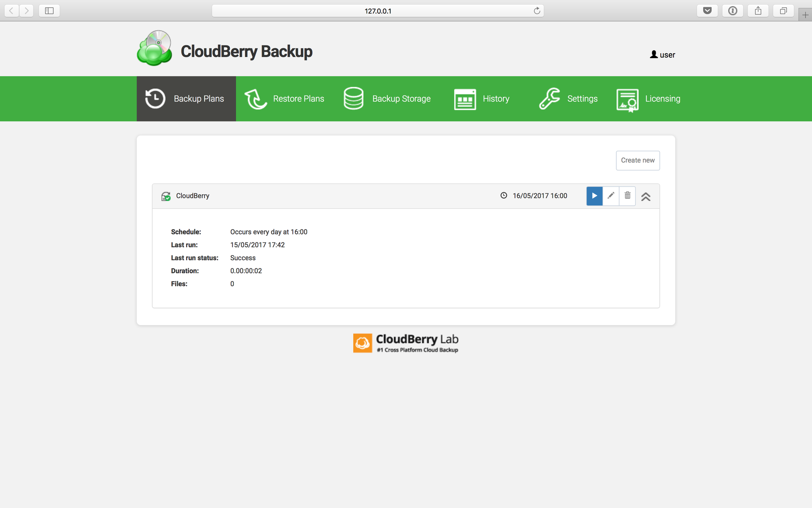The height and width of the screenshot is (508, 812).
Task: Click the duration value 0.00:00:02
Action: pos(246,271)
